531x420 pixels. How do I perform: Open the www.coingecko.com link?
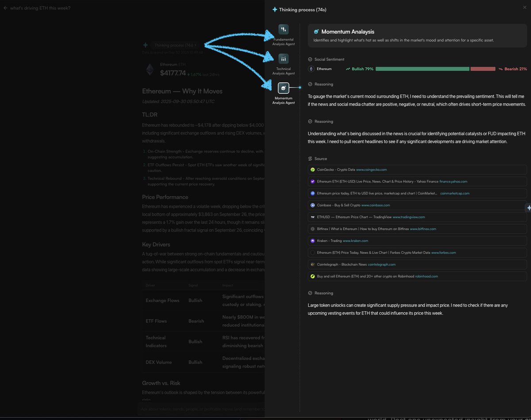(372, 170)
